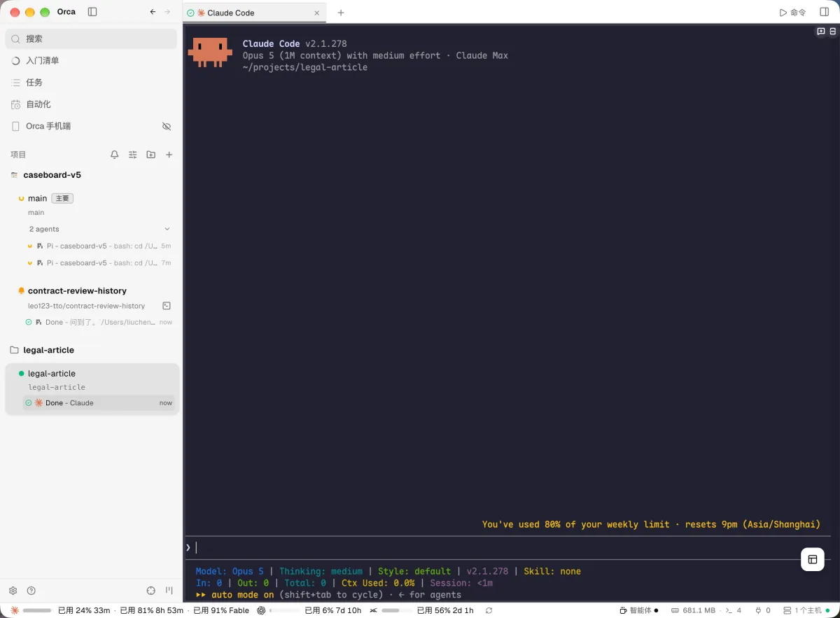Click the Model: Opus 5 status text
This screenshot has height=618, width=840.
click(230, 571)
